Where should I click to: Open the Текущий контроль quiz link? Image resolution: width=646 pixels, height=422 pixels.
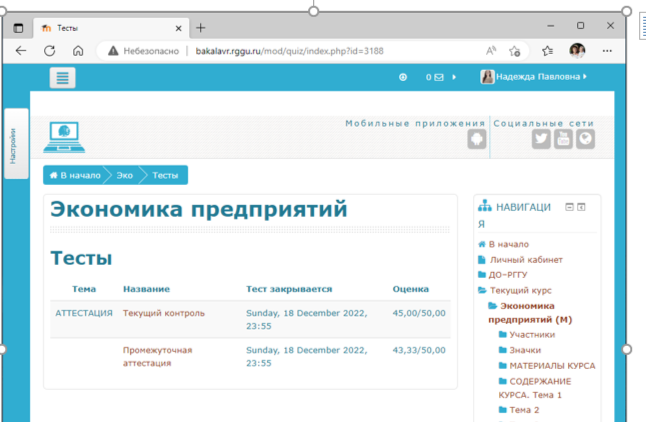[164, 313]
